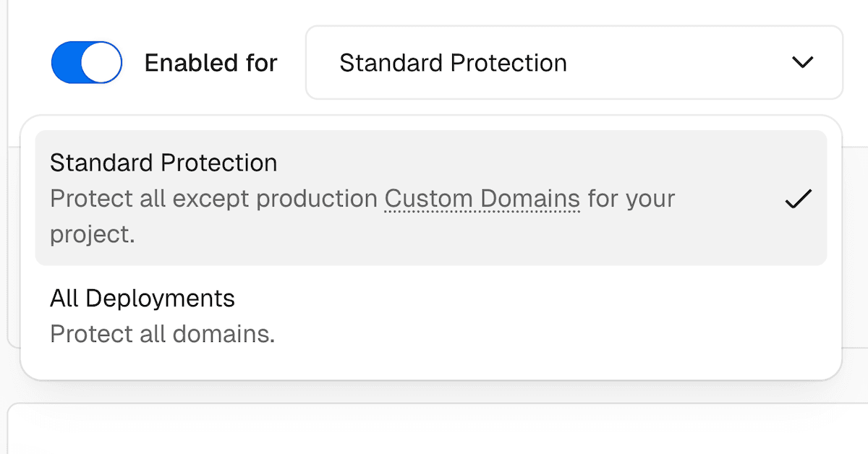The image size is (868, 454).
Task: Click "Protect all domains." description
Action: [162, 334]
